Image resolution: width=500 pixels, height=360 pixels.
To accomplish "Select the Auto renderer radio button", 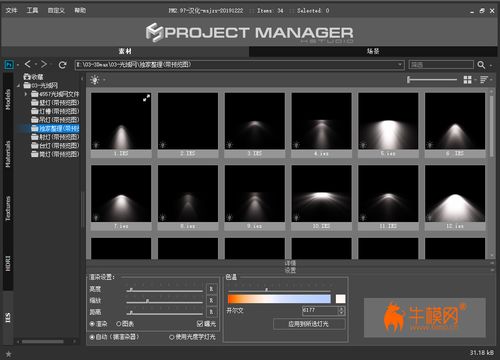I will [92, 337].
